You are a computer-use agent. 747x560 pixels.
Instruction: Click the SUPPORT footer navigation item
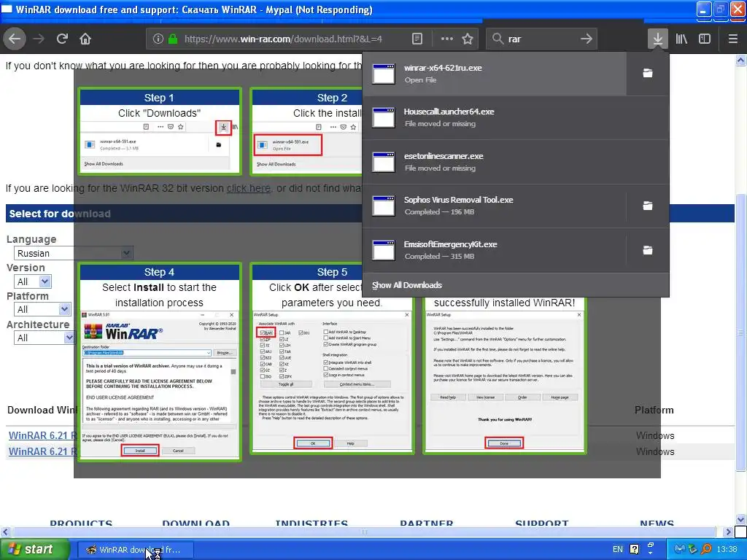pos(542,524)
